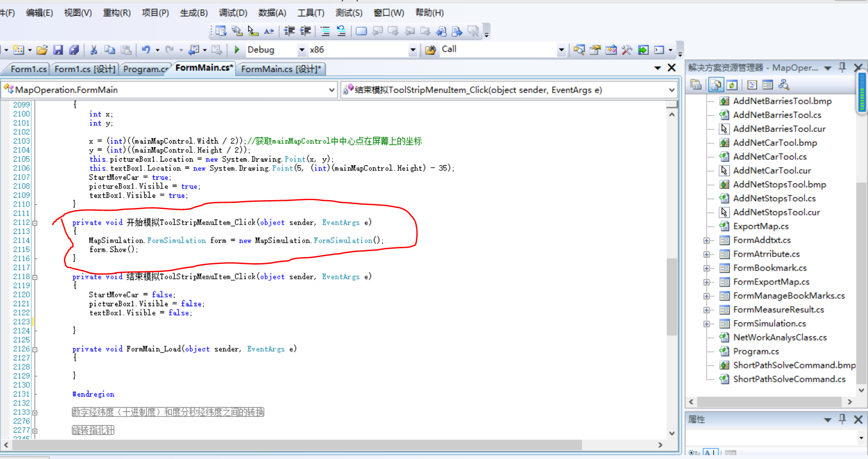868x459 pixels.
Task: Click the Increase Indent icon
Action: pos(305,31)
